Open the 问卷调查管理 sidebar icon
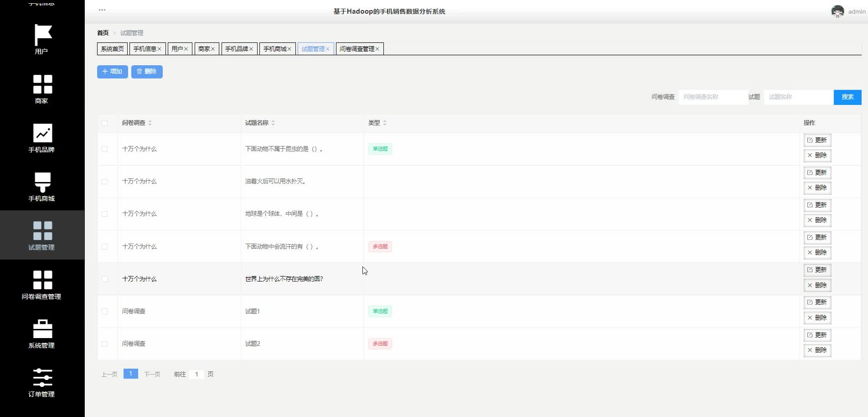868x417 pixels. 43,280
